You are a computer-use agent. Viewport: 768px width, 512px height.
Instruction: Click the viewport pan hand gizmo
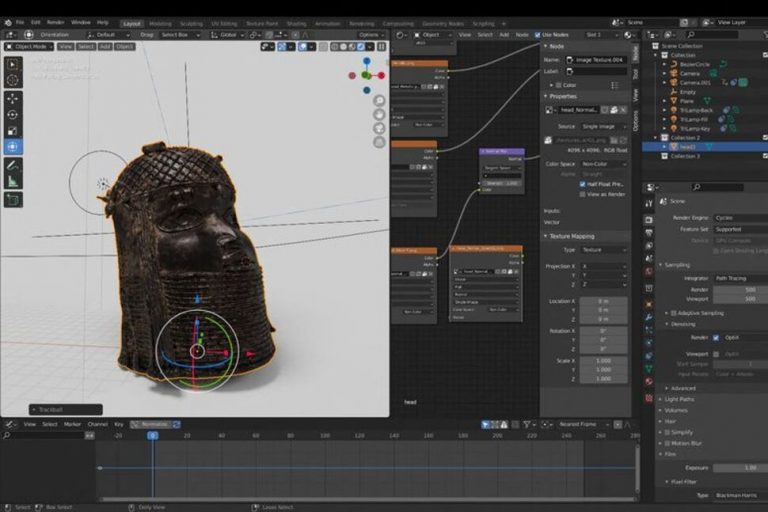(379, 115)
